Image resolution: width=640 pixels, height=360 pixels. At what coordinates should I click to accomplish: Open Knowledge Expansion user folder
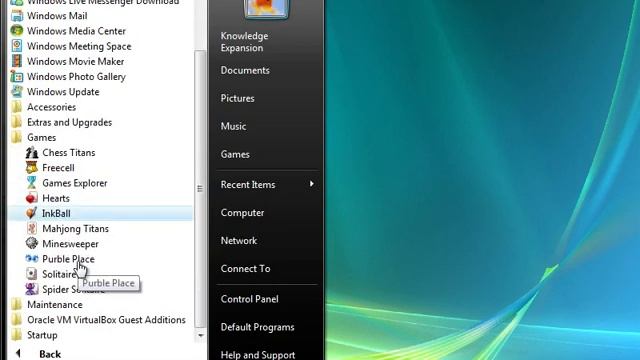point(244,42)
